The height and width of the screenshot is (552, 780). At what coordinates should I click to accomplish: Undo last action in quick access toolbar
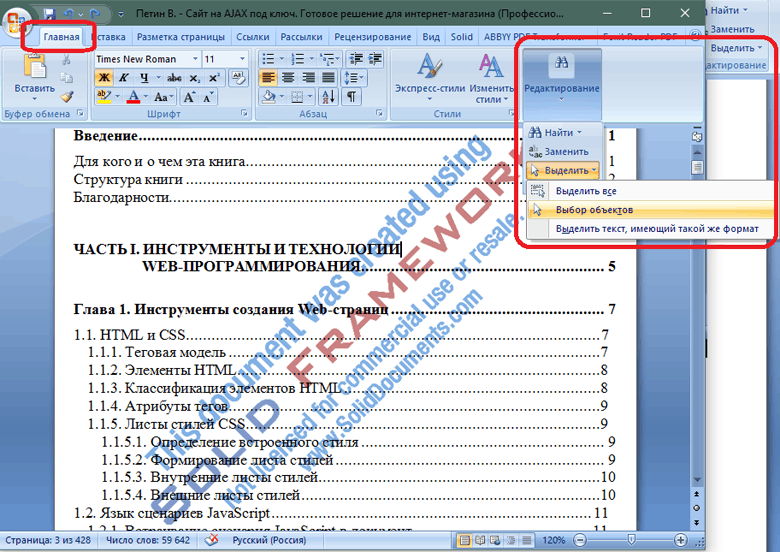(69, 14)
